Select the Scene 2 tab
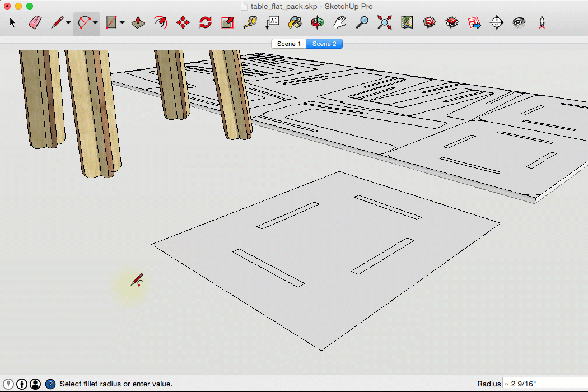The image size is (588, 392). (x=324, y=44)
